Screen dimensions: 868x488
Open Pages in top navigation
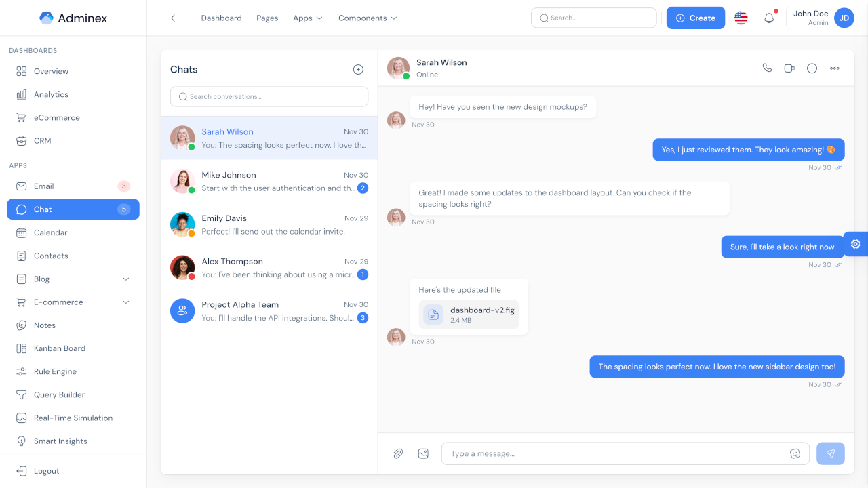(267, 18)
